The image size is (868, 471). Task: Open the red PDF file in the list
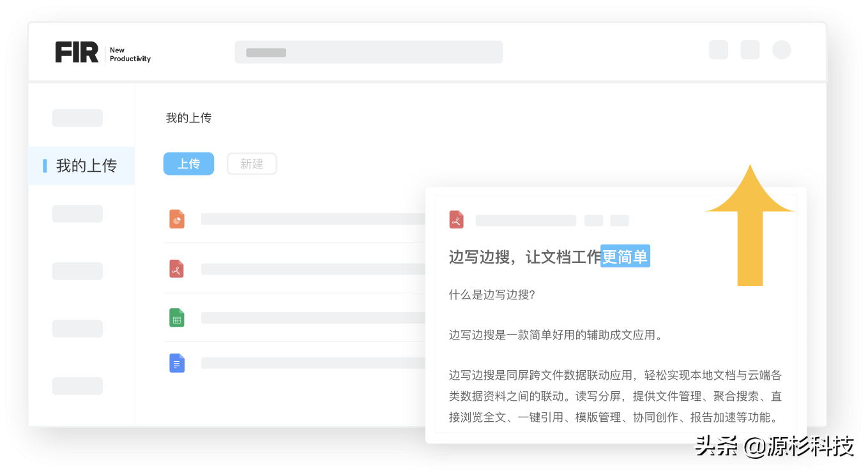177,269
